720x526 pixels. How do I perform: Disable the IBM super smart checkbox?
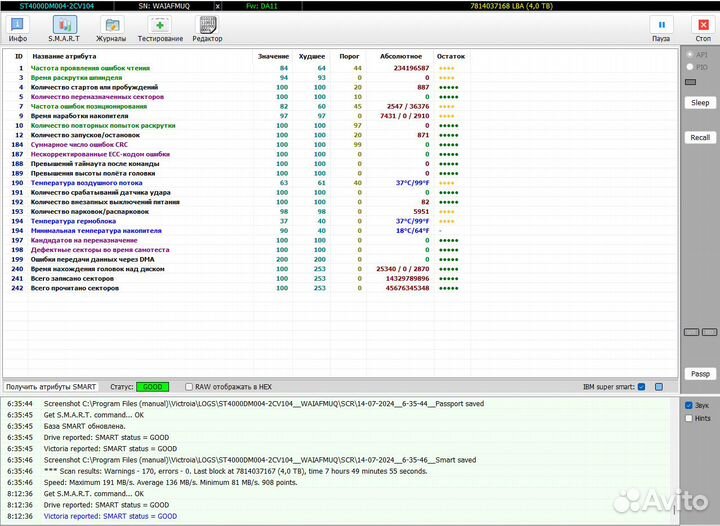point(643,386)
